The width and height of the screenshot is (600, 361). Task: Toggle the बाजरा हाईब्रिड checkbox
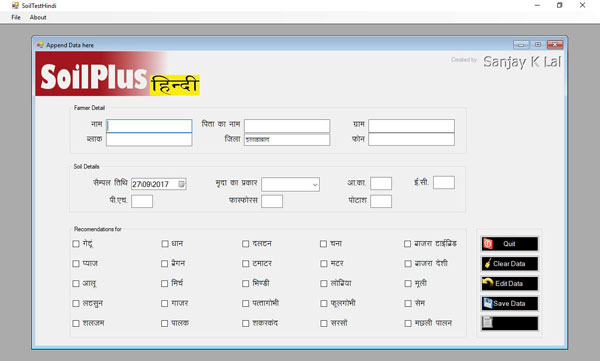pos(408,244)
